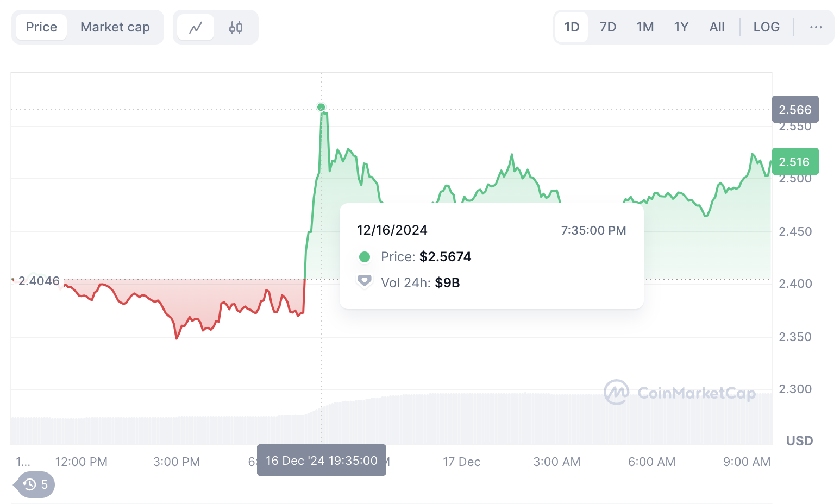
Task: Click the 2.566 high price label
Action: pyautogui.click(x=795, y=110)
